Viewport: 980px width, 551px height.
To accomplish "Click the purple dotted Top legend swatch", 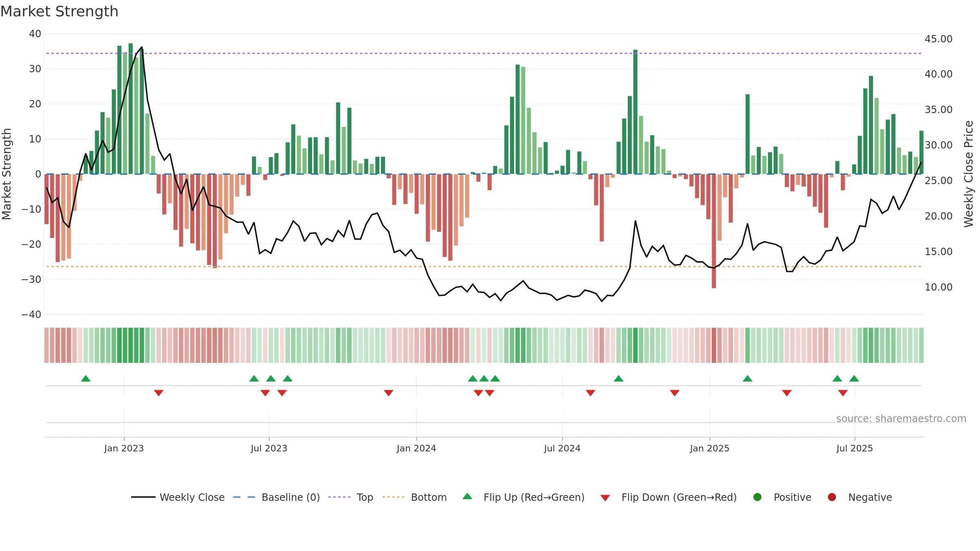I will (x=339, y=497).
